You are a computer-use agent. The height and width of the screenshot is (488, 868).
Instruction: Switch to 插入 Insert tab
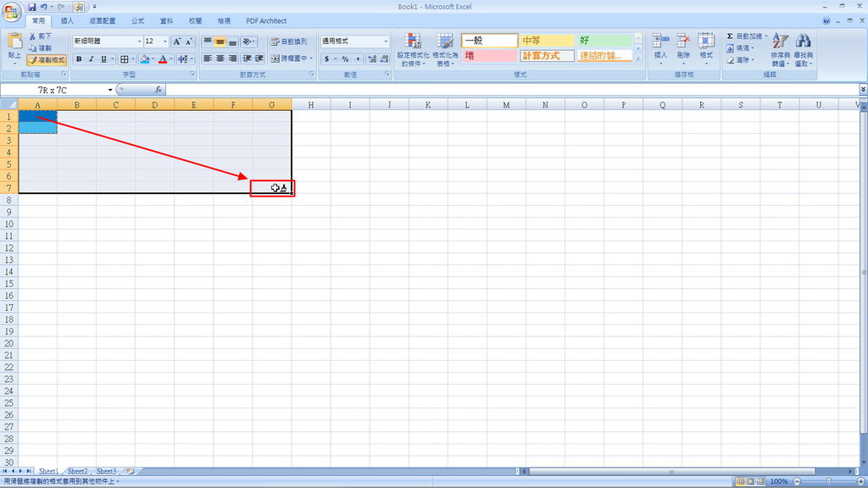click(67, 21)
